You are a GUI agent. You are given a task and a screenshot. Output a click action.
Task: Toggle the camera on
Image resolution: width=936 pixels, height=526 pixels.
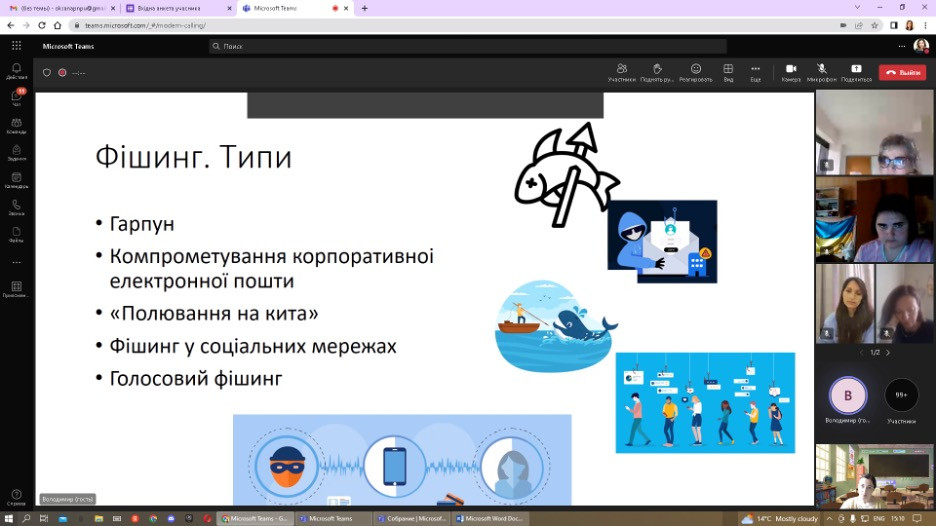791,72
